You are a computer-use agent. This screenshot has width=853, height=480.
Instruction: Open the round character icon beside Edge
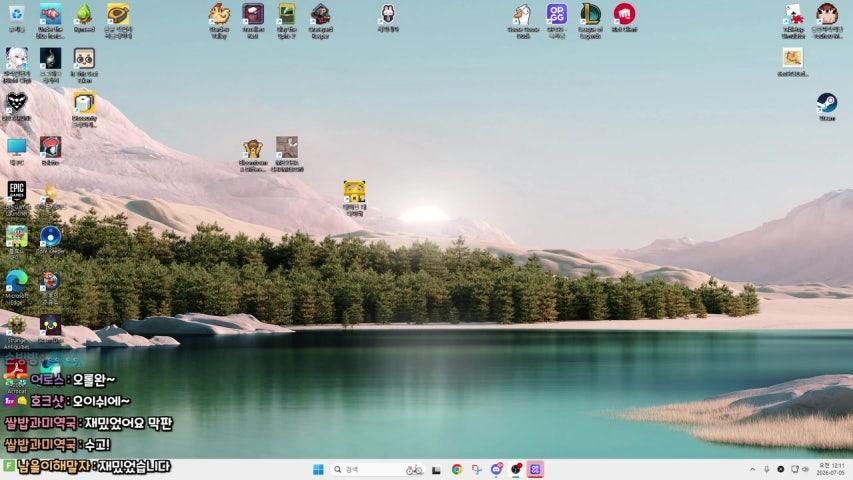click(x=51, y=282)
